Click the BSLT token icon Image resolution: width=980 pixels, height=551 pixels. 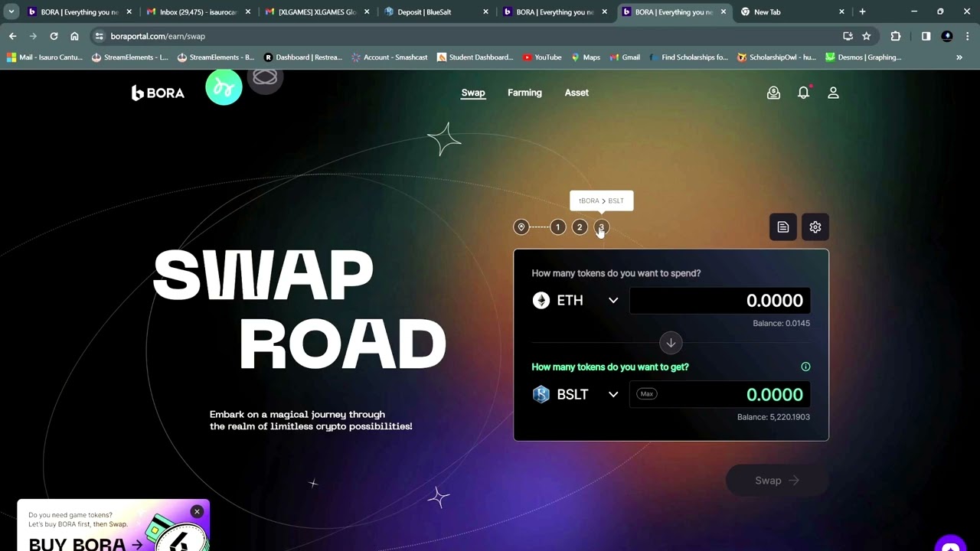point(541,394)
